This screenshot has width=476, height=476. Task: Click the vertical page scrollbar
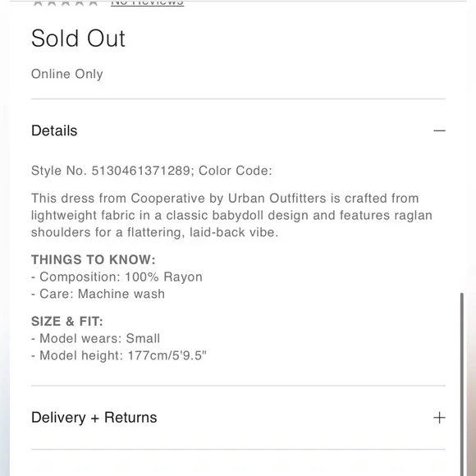(462, 384)
